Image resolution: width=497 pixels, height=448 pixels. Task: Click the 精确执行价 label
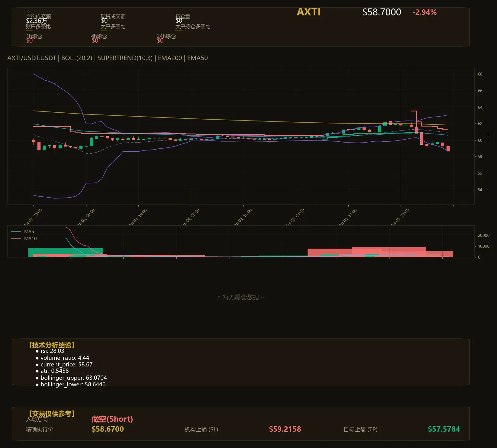click(x=40, y=430)
